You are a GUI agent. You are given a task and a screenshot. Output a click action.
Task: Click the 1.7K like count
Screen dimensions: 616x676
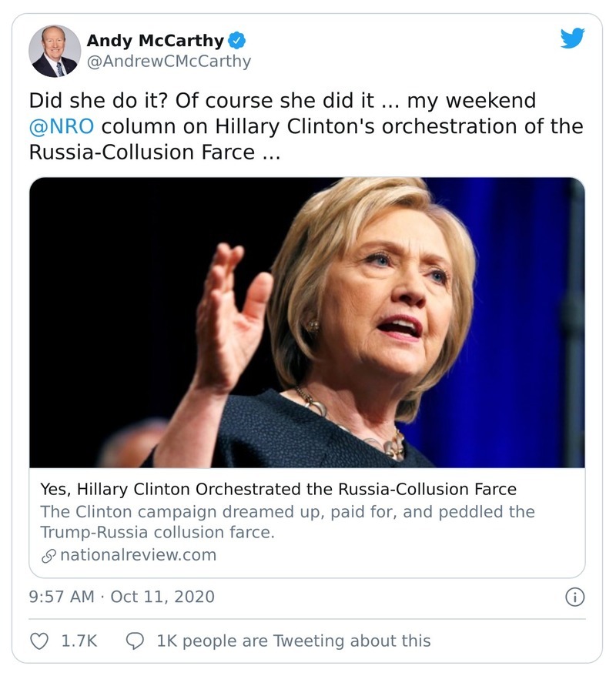79,641
